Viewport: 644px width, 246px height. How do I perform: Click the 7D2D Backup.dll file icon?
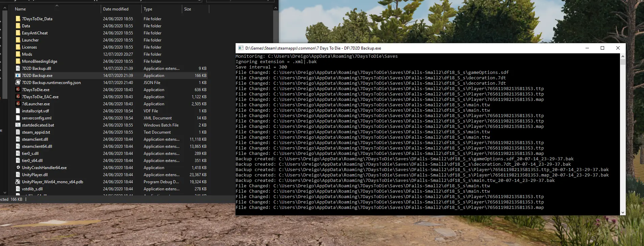click(18, 69)
